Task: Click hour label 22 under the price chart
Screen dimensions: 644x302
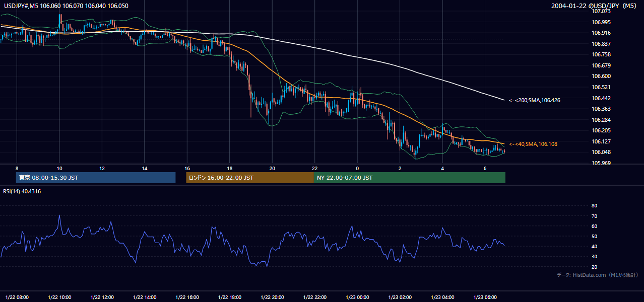Action: 314,168
